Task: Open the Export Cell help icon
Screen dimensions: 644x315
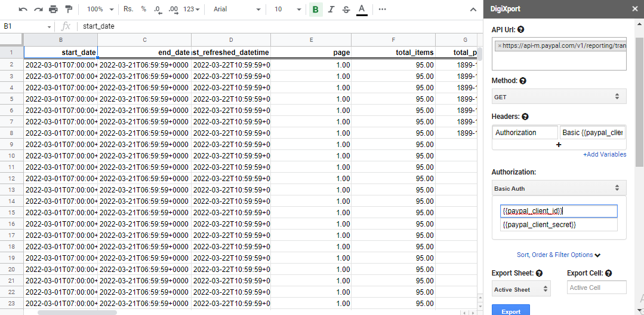Action: (609, 273)
